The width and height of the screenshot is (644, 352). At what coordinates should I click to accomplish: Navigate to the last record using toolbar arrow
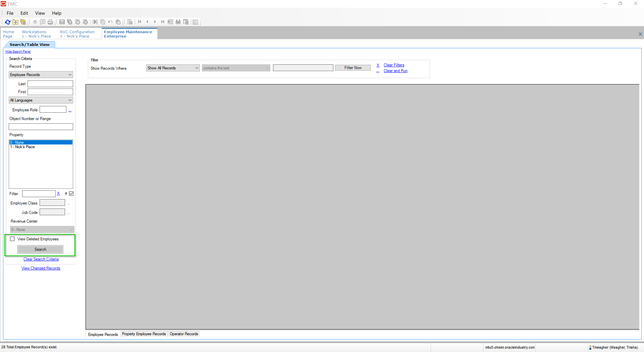pyautogui.click(x=162, y=22)
